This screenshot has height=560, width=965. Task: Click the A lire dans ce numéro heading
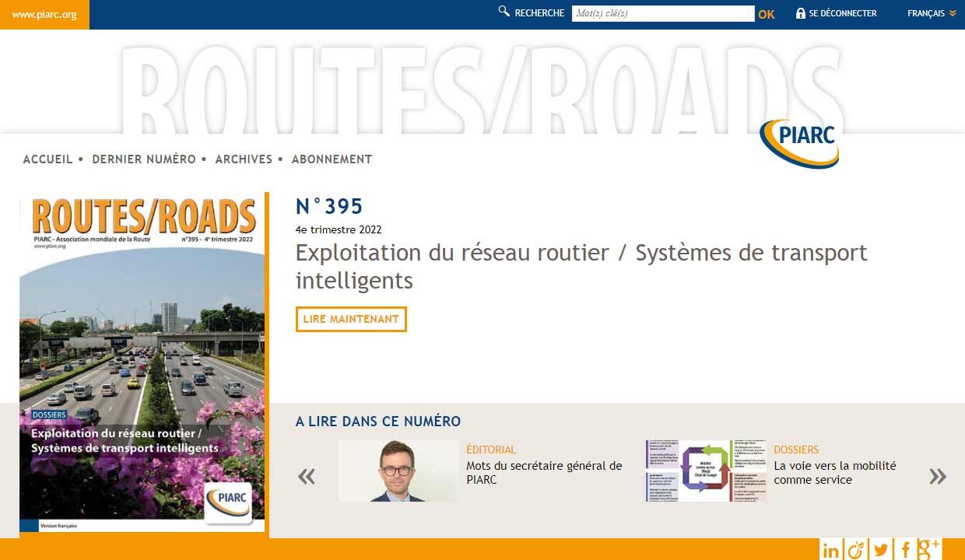pyautogui.click(x=378, y=422)
